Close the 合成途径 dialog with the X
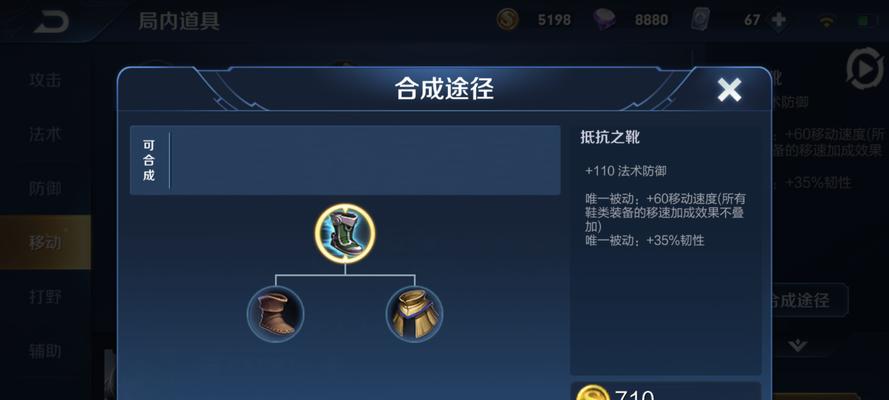 729,90
